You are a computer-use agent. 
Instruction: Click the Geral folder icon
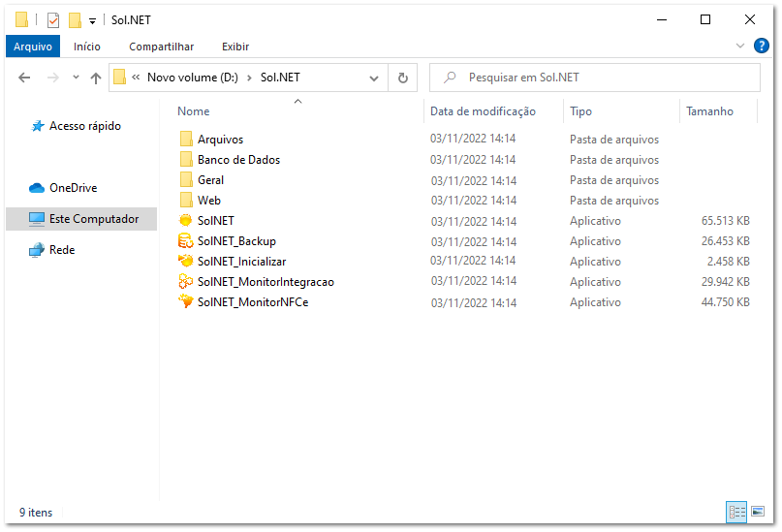click(186, 180)
